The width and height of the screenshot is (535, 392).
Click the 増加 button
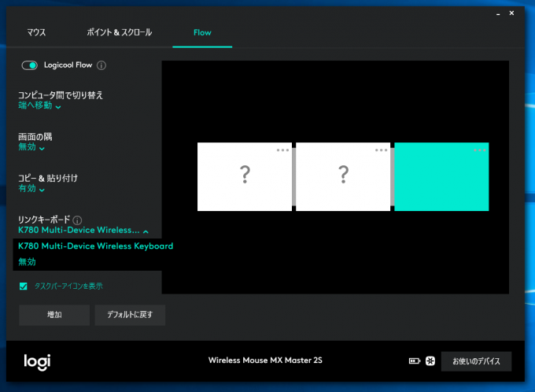(x=54, y=315)
